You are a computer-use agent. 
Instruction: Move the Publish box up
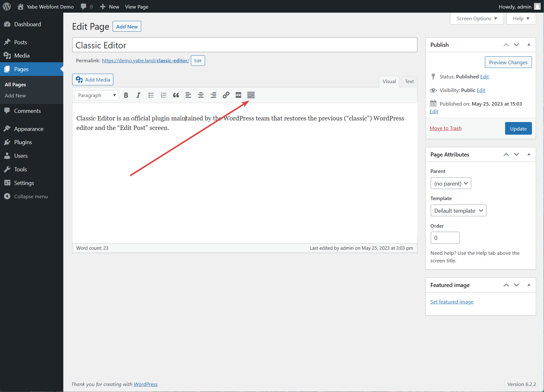tap(506, 45)
